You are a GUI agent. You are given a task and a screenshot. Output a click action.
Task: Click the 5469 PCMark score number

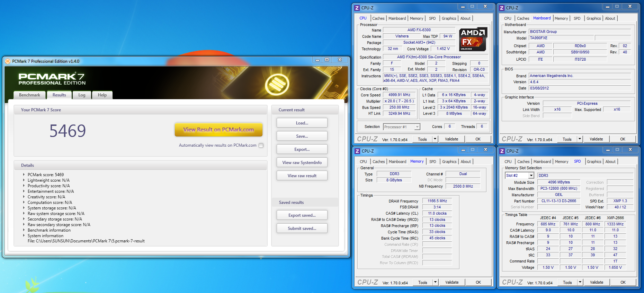[68, 131]
